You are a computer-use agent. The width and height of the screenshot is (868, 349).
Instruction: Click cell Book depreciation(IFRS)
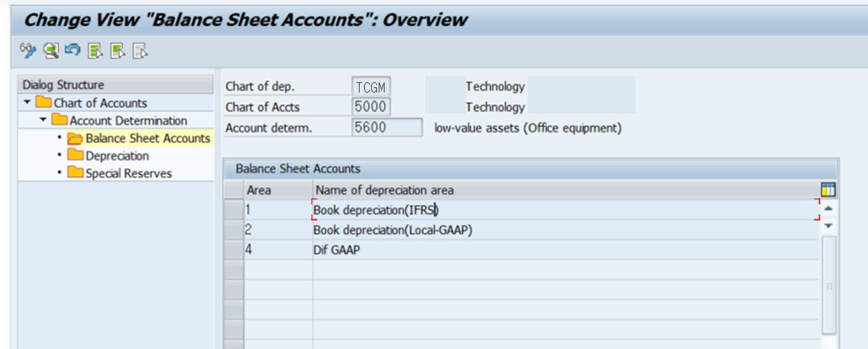[x=566, y=210]
